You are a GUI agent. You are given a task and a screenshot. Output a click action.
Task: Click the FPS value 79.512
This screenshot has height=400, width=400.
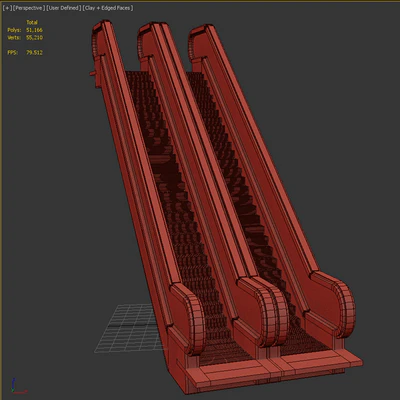tap(34, 53)
